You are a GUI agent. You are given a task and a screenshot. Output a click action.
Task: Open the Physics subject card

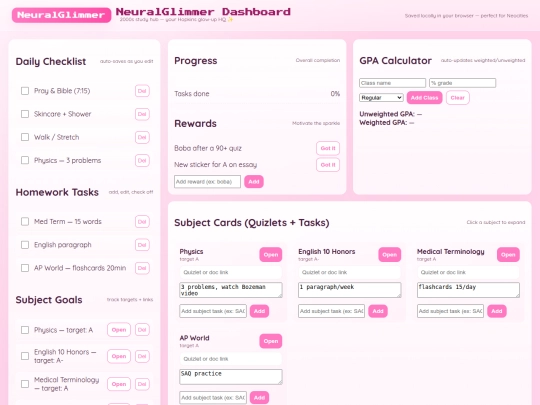point(271,255)
